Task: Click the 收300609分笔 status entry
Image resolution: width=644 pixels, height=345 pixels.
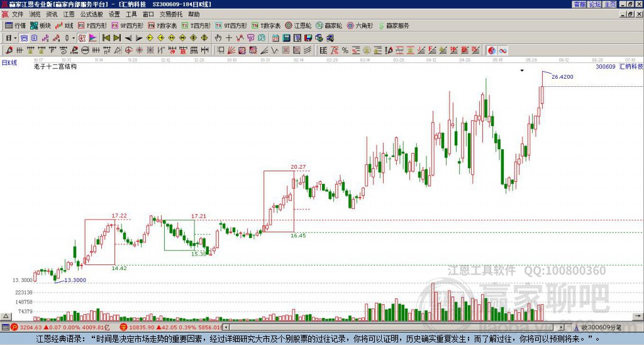Action: [x=601, y=327]
